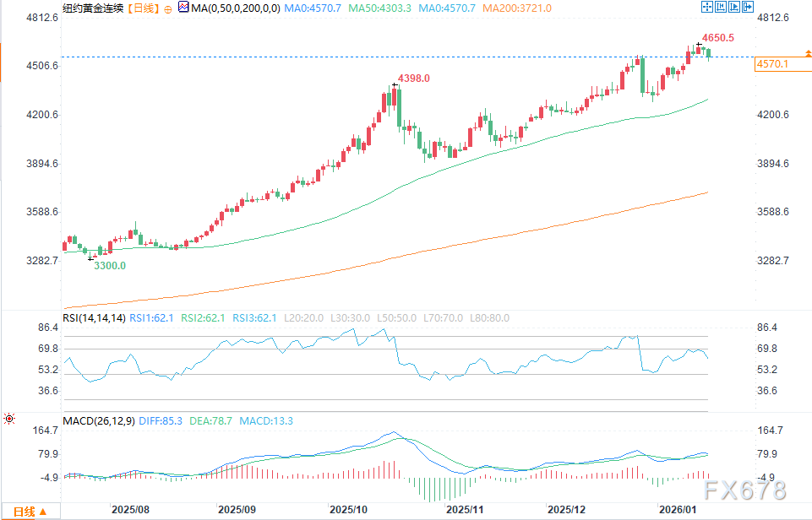The height and width of the screenshot is (520, 812).
Task: Click the cross marker at 4650.5 high
Action: coord(699,44)
